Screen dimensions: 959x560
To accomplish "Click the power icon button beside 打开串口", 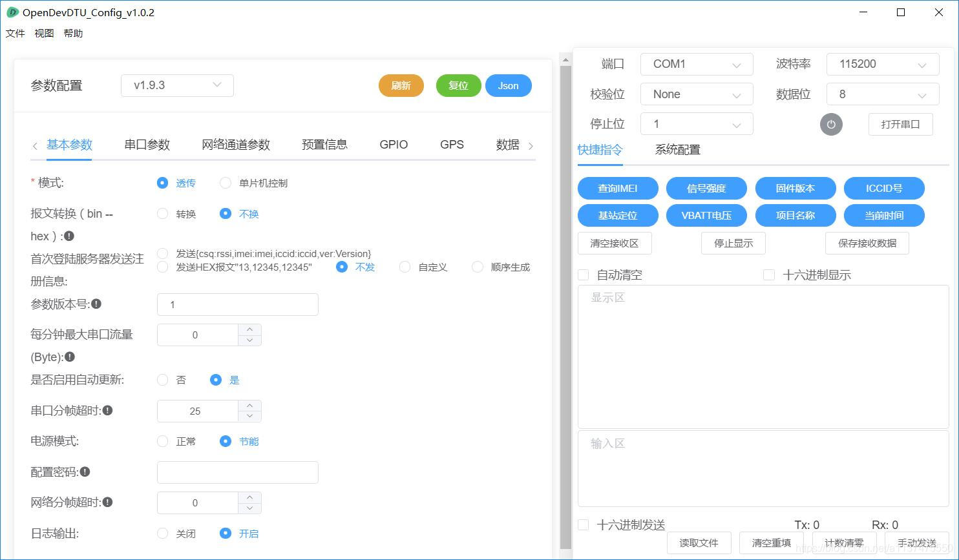I will click(x=831, y=124).
